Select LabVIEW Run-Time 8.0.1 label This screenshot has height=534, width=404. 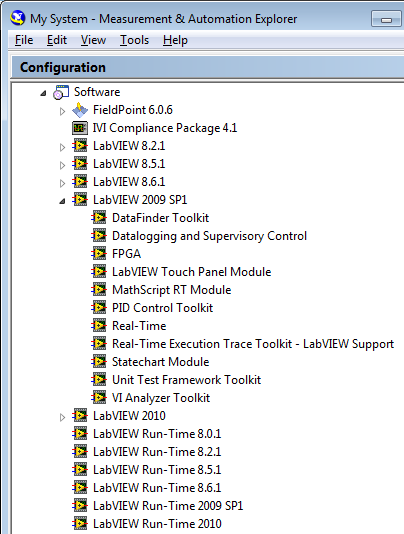click(157, 434)
